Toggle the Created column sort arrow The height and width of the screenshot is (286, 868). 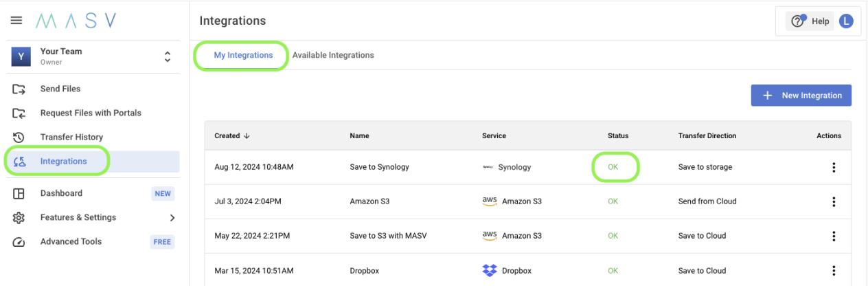pyautogui.click(x=247, y=135)
